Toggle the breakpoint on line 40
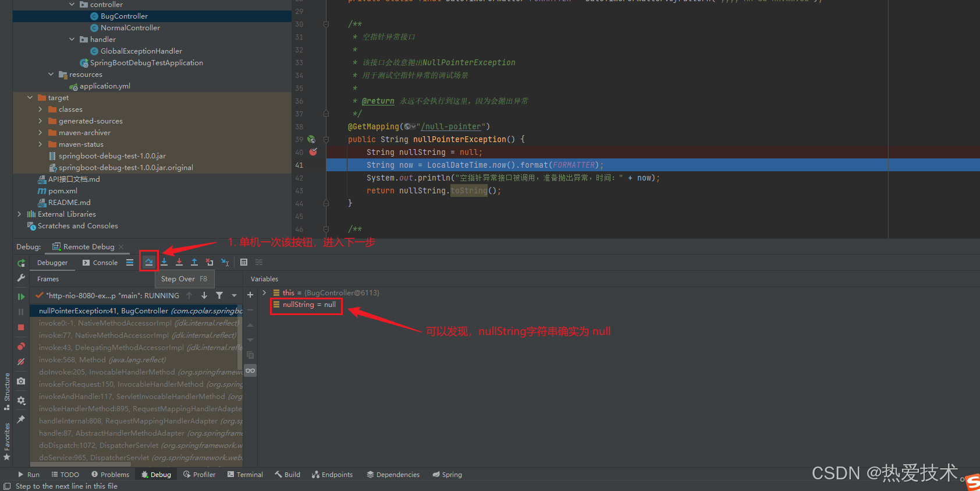Viewport: 980px width, 491px height. click(313, 152)
